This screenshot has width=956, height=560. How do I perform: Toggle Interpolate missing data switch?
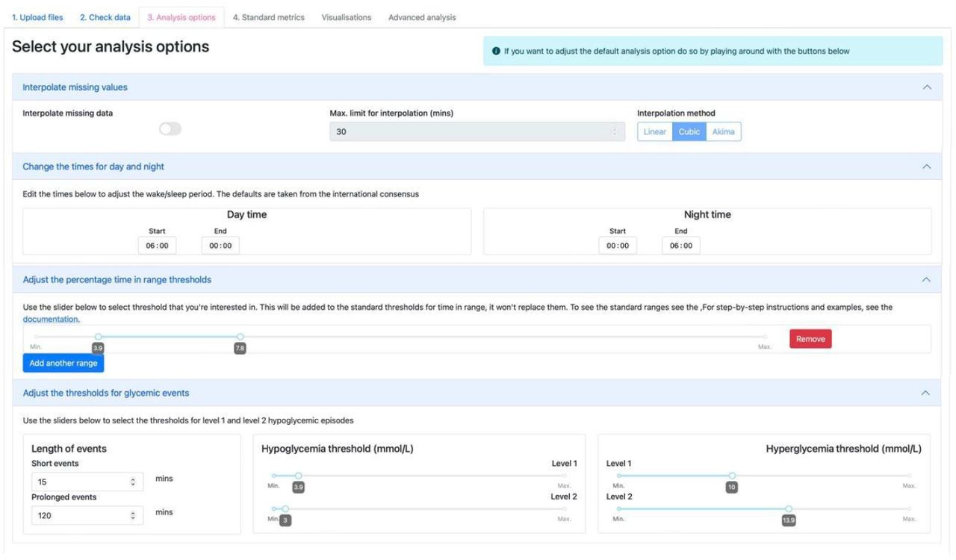tap(170, 129)
